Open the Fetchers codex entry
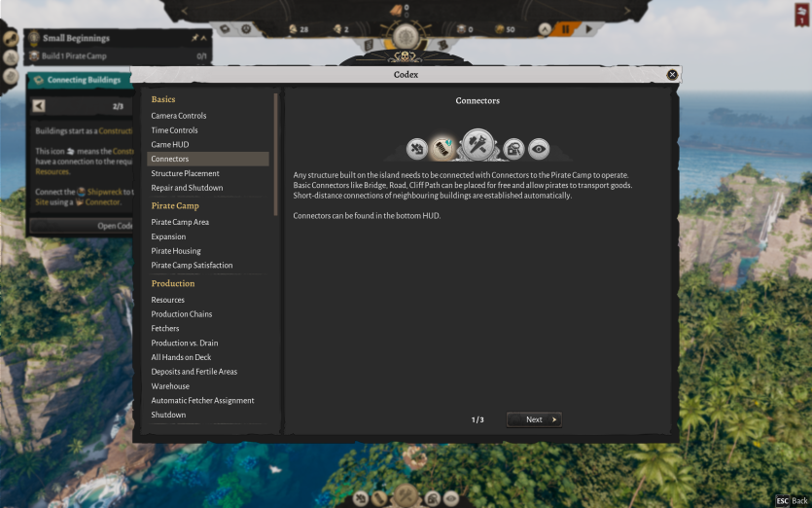 (164, 328)
